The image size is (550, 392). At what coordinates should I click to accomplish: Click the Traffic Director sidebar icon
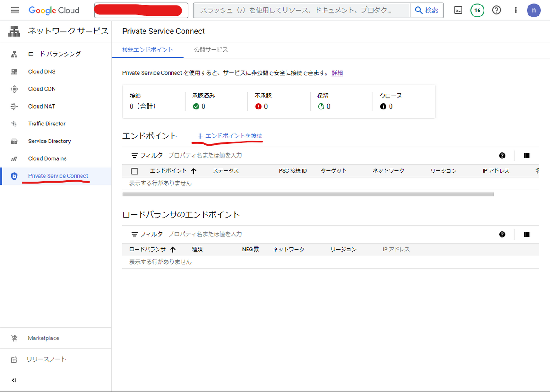pos(14,124)
